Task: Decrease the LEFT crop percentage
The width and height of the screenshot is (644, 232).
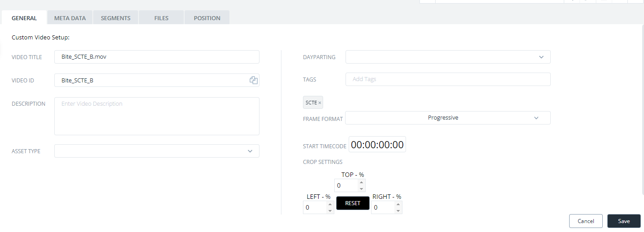Action: [x=330, y=211]
